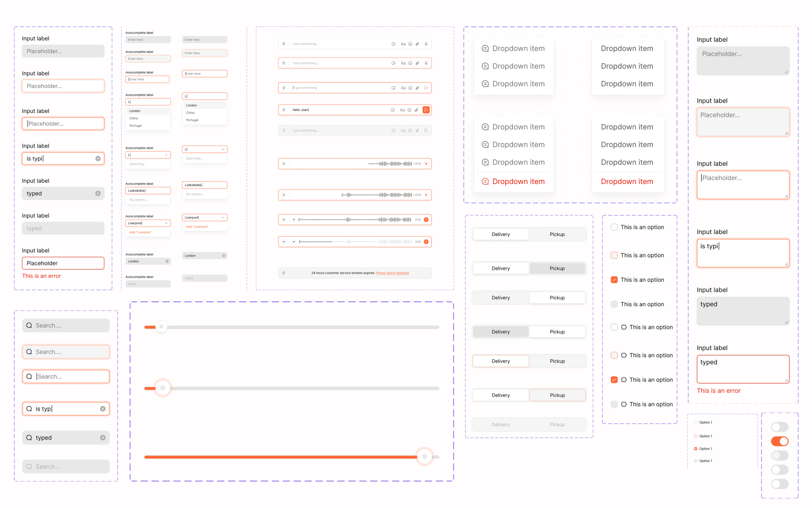Click the paperclip attachment icon in Hello Joan box
This screenshot has width=812, height=508.
(x=416, y=110)
